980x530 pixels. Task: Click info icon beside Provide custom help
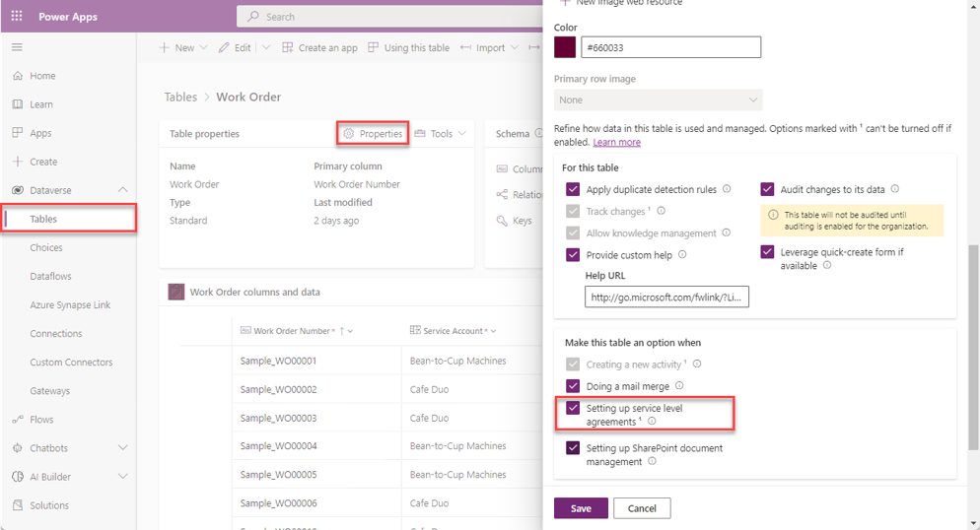(x=682, y=254)
